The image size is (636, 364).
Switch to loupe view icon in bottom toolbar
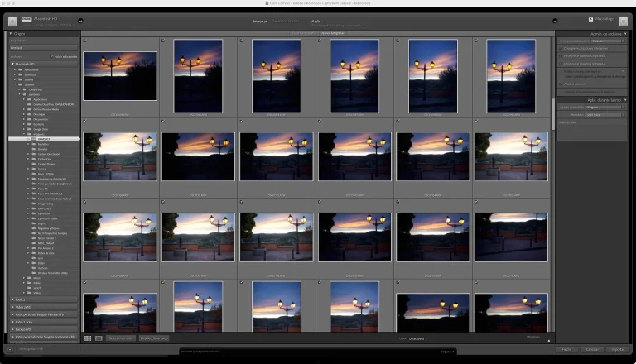click(99, 338)
